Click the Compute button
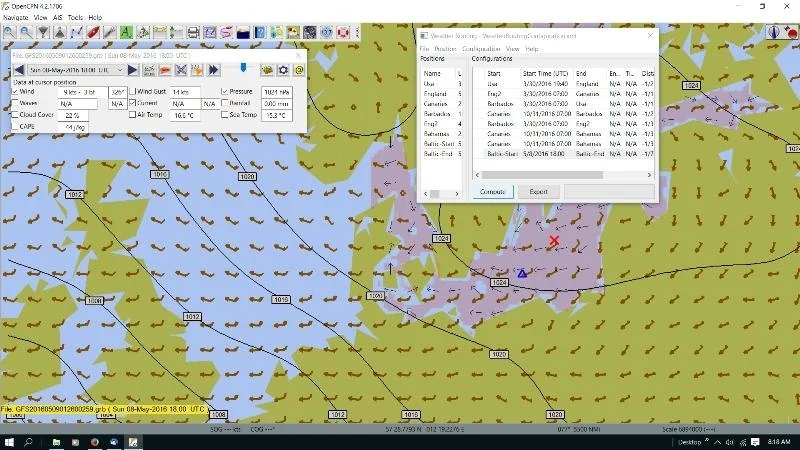Viewport: 800px width, 450px height. (x=492, y=192)
